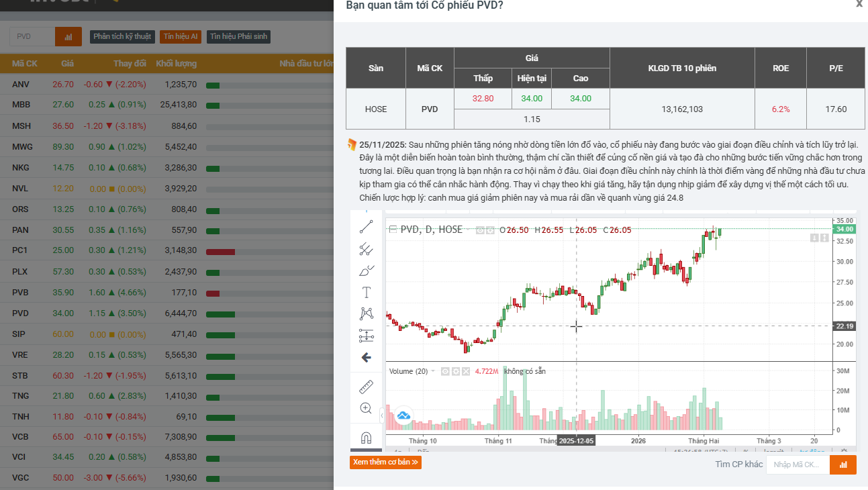Select PAN stock row
Screen dimensions: 868x490
[166, 230]
